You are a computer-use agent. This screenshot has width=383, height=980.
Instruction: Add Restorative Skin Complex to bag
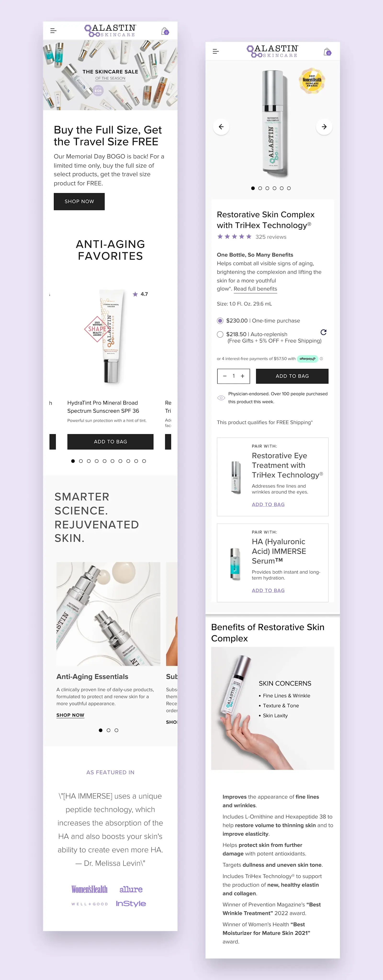(x=292, y=376)
